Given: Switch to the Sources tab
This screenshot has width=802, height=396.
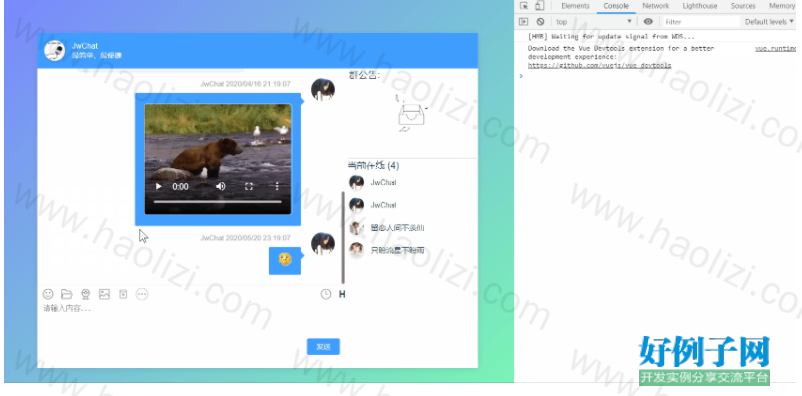Looking at the screenshot, I should point(743,6).
